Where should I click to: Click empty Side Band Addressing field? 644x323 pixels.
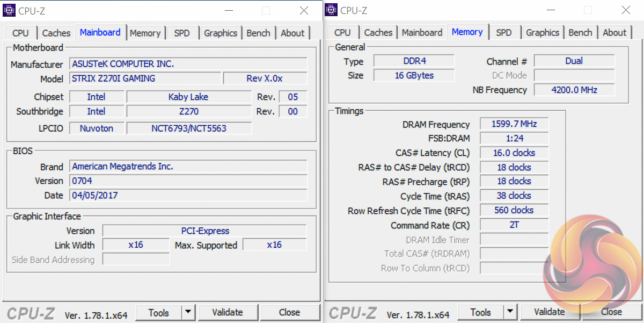point(136,260)
